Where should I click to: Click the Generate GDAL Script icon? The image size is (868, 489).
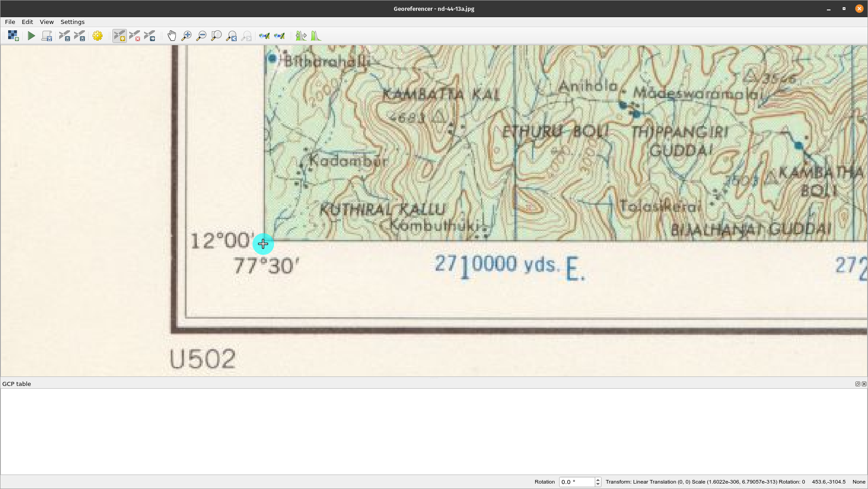coord(47,36)
